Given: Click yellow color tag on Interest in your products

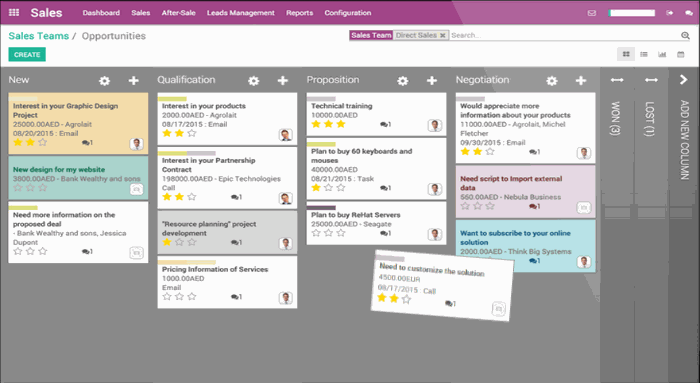Looking at the screenshot, I should click(172, 99).
